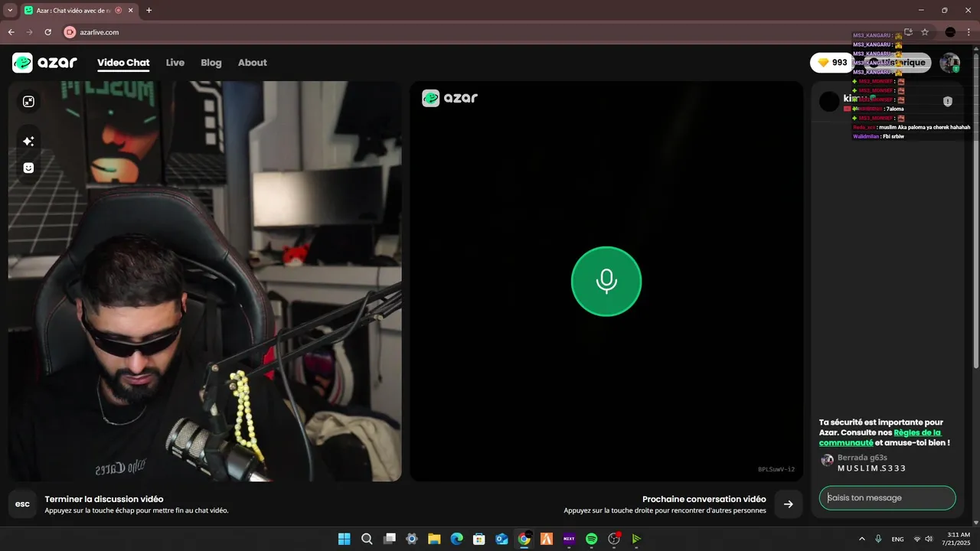Open Chrome profile avatar
This screenshot has height=551, width=980.
950,32
